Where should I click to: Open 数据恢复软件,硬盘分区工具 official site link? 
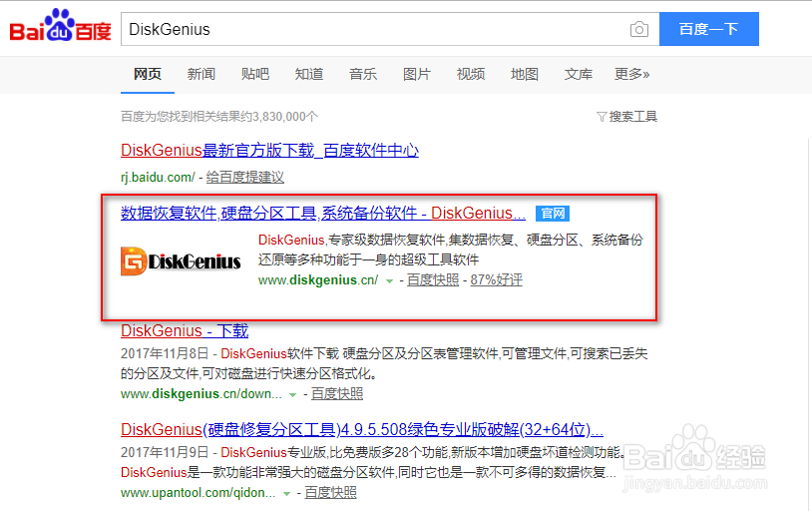tap(323, 213)
